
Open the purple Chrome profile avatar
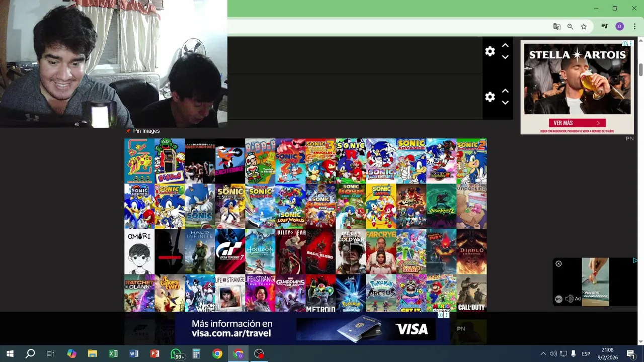pos(619,27)
